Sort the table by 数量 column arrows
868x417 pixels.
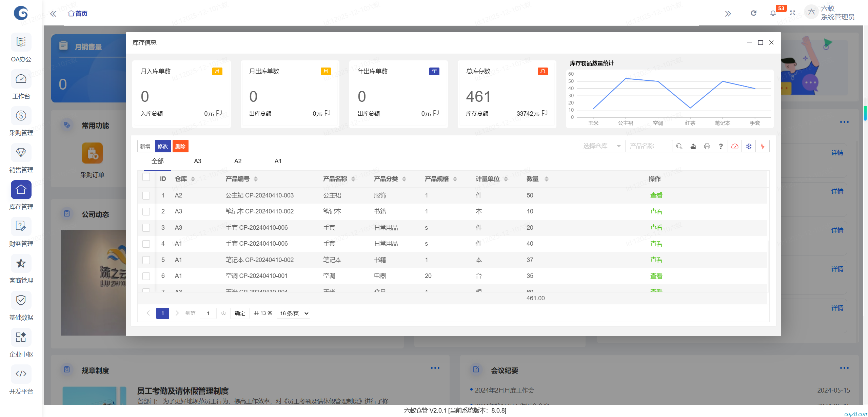point(546,179)
